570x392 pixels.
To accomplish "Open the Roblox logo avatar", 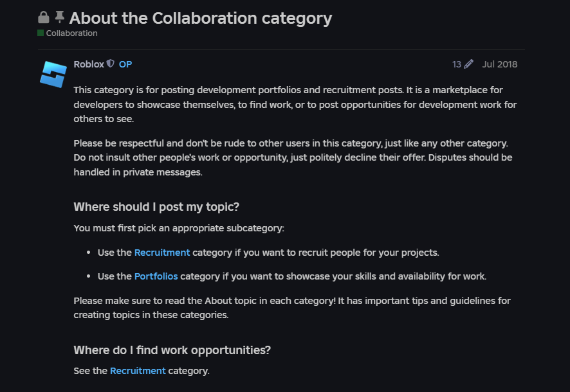I will tap(53, 75).
